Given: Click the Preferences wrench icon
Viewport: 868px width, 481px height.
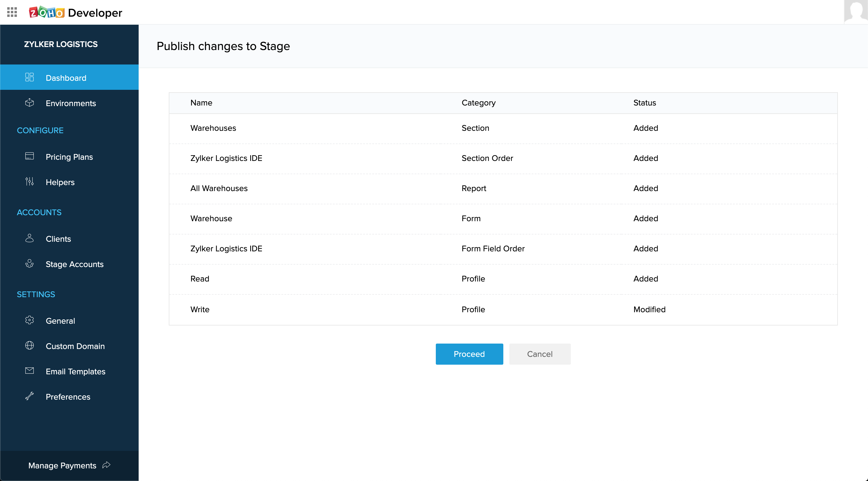Looking at the screenshot, I should 29,396.
